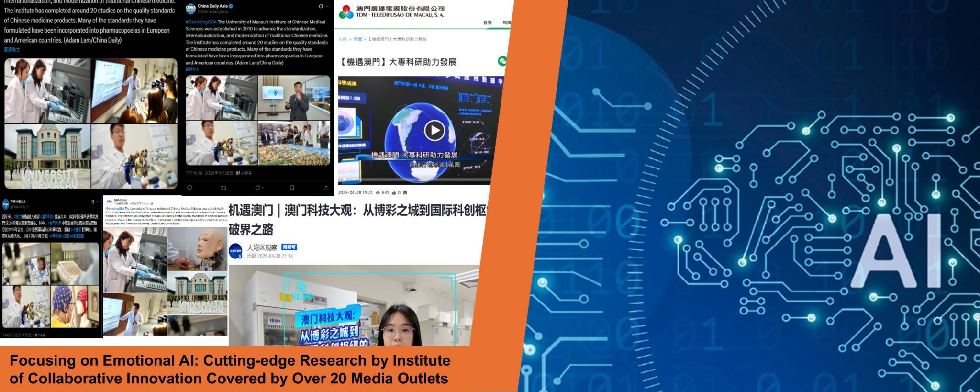This screenshot has height=392, width=980.
Task: Click the bottom-left Chinese post profile avatar
Action: point(6,204)
